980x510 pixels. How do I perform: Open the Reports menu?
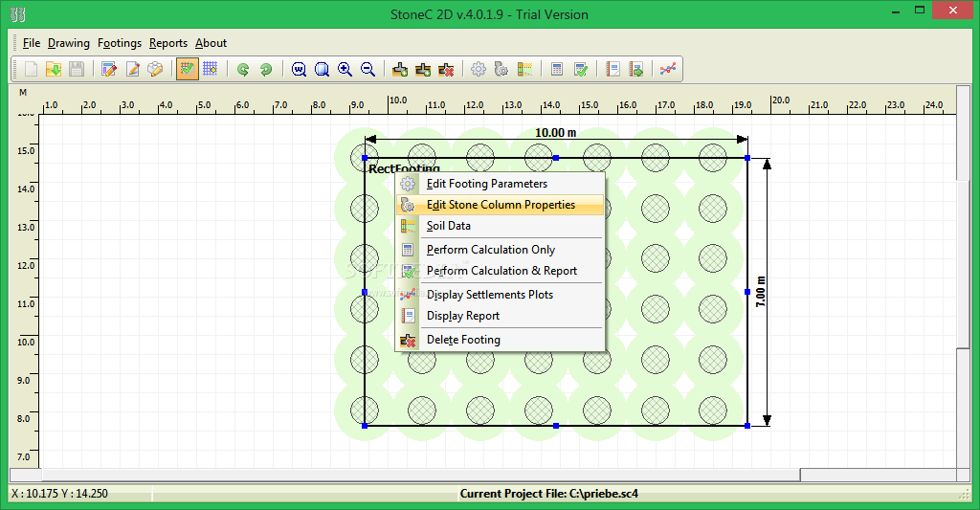pos(168,43)
